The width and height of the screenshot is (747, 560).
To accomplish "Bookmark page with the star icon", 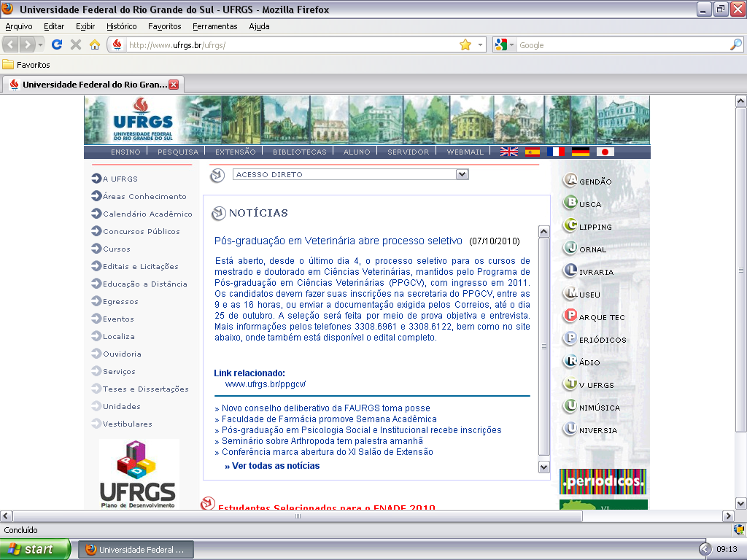I will click(465, 44).
